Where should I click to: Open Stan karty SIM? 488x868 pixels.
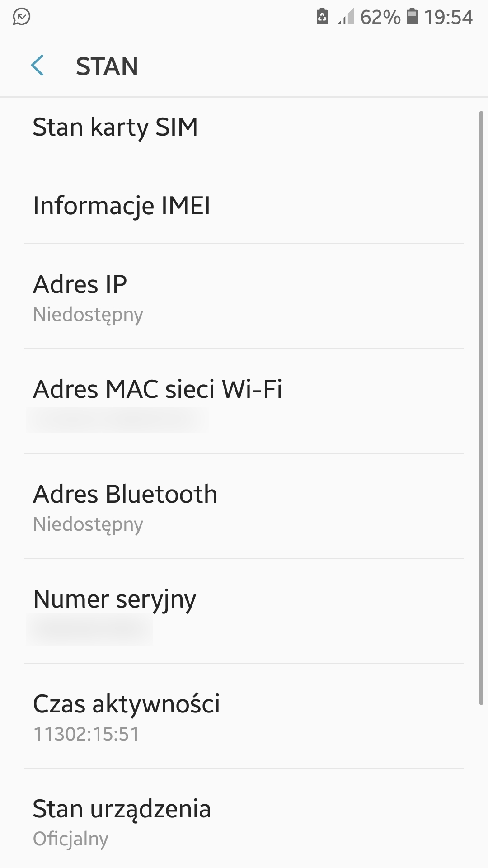click(115, 127)
